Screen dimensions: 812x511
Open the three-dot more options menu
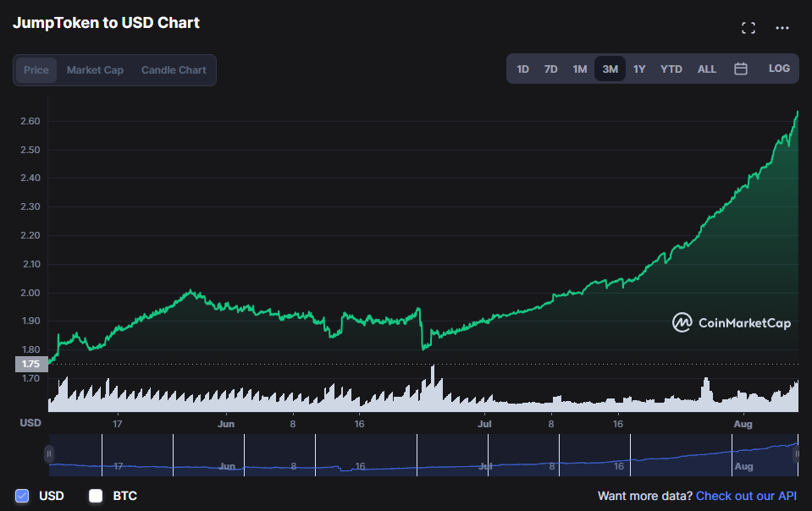pos(782,28)
